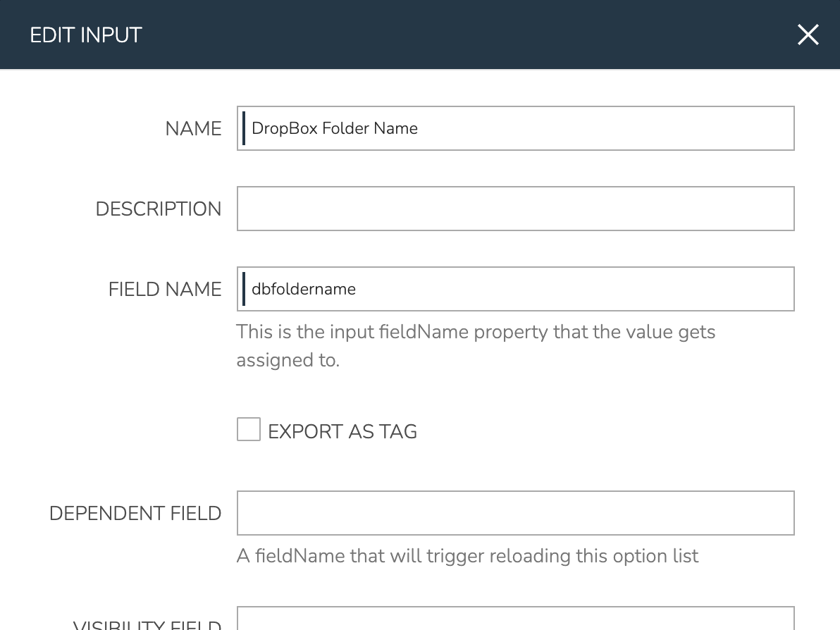Click the NAME field label
Screen dimensions: 840x630
click(193, 128)
